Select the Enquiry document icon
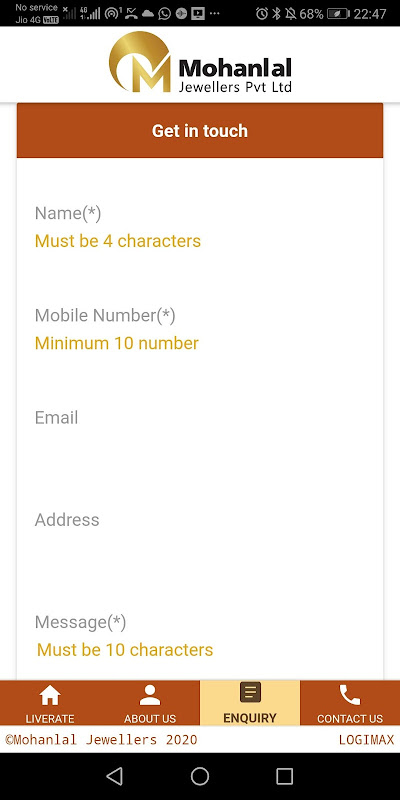 point(250,692)
